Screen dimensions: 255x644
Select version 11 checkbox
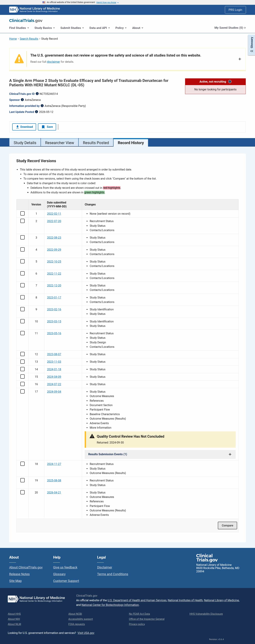(x=22, y=333)
